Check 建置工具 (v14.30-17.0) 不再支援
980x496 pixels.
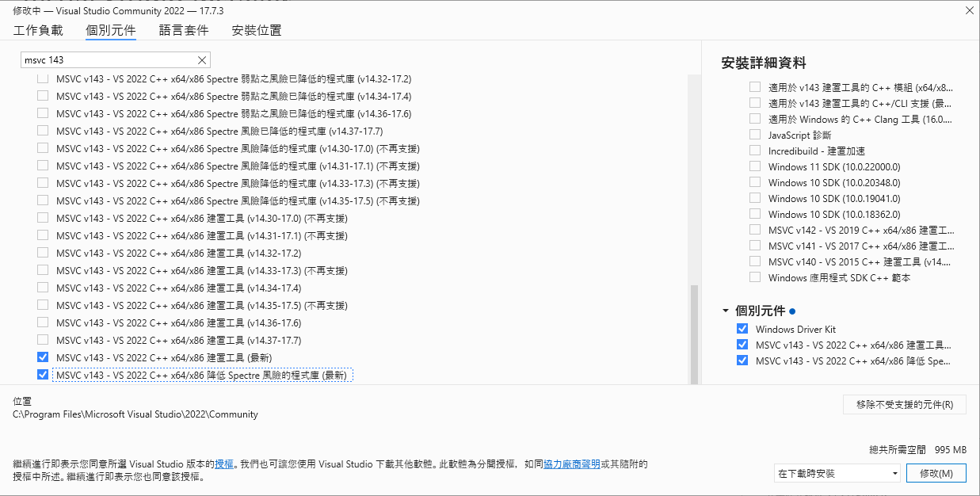43,219
